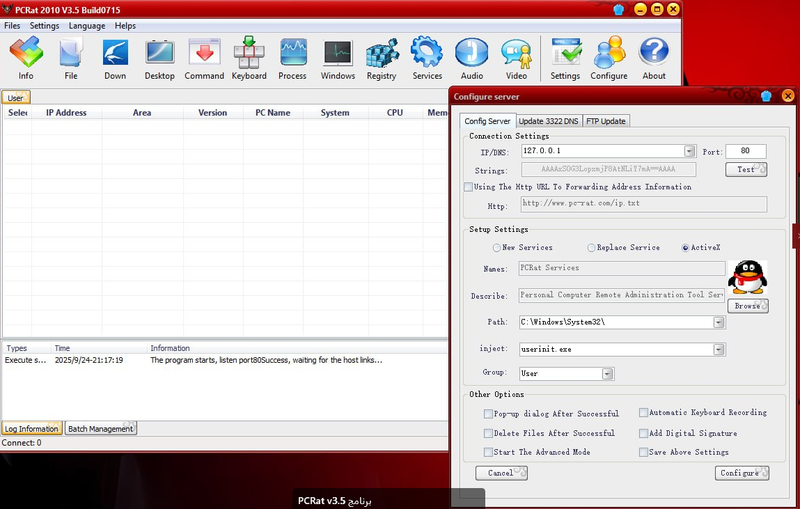Click the System column header
The width and height of the screenshot is (800, 509).
335,113
